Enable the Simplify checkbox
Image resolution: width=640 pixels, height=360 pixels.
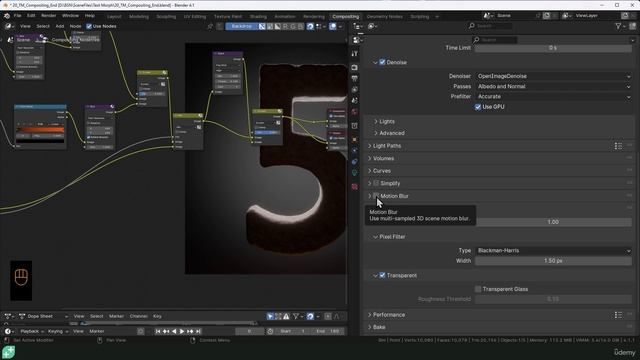coord(376,183)
